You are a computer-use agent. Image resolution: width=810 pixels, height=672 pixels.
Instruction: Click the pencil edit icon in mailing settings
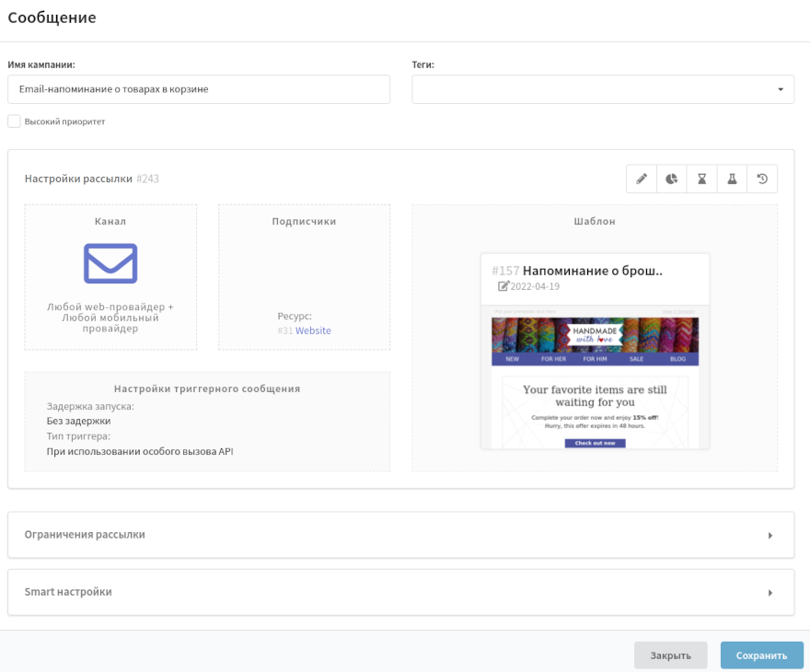click(642, 179)
